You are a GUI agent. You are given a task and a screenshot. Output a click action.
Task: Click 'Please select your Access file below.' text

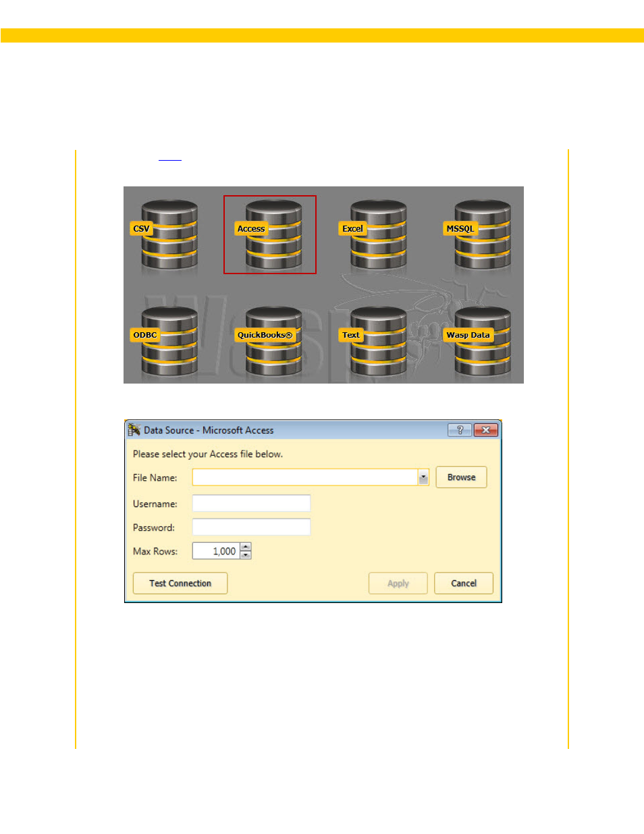coord(208,454)
